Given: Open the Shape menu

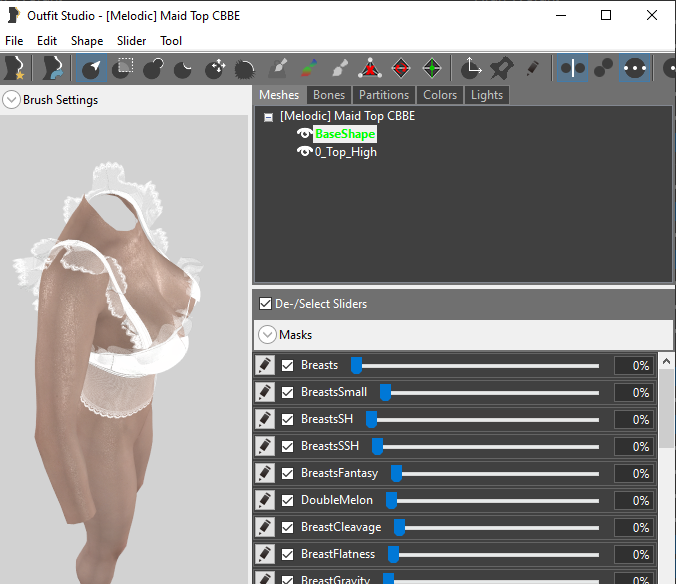Looking at the screenshot, I should coord(87,41).
